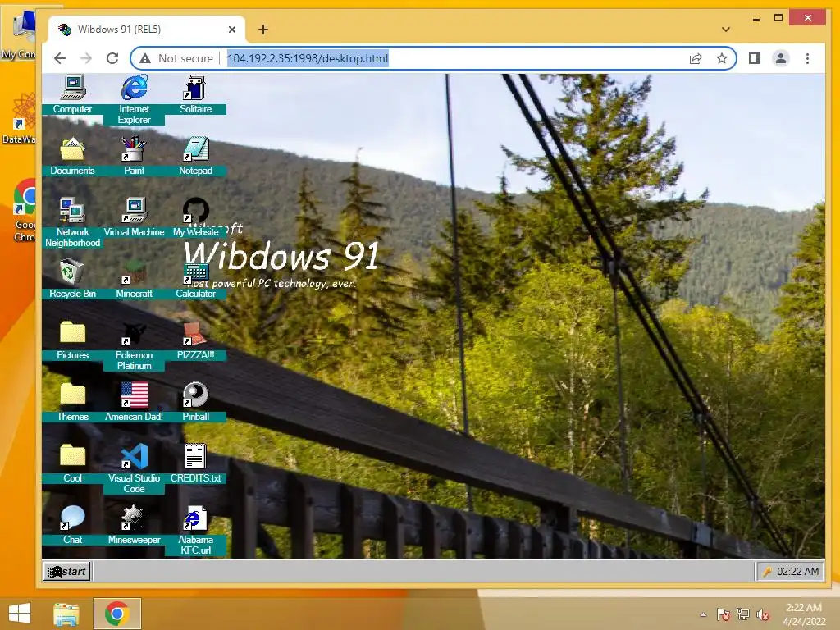
Task: Click the Chrome taskbar icon
Action: click(117, 614)
